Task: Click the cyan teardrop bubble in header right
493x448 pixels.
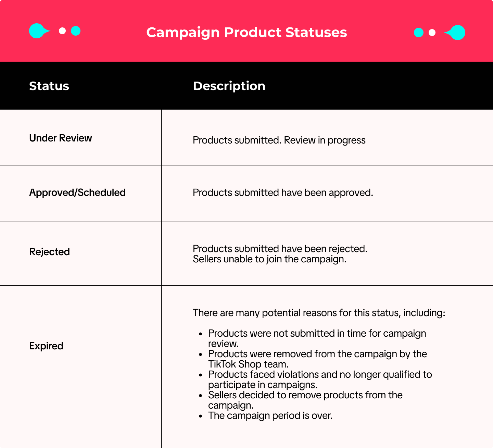Action: click(457, 33)
